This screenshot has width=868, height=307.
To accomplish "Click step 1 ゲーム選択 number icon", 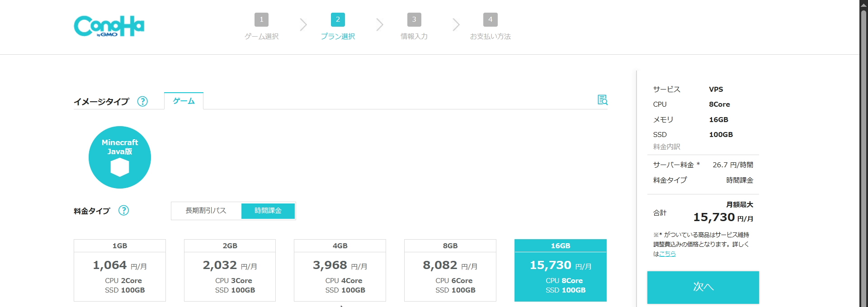I will 261,20.
